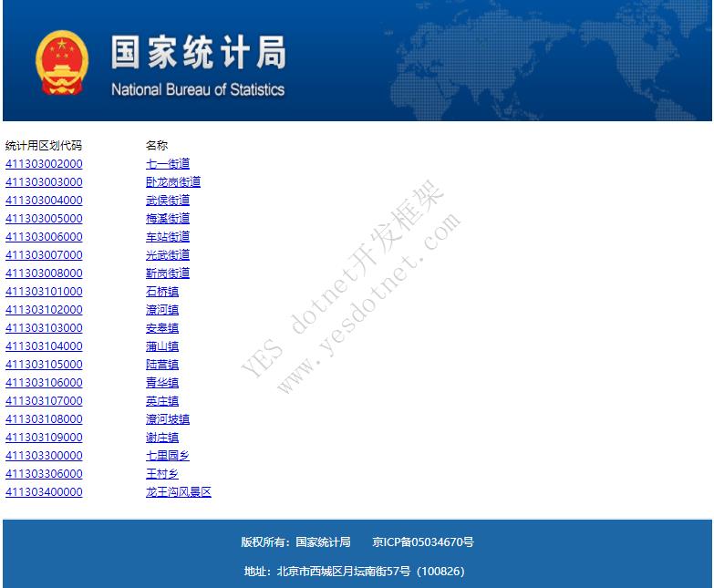714x588 pixels.
Task: Click the national emblem logo
Action: point(62,63)
